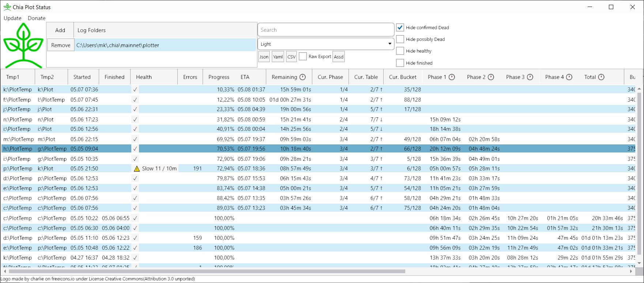Click the 89,03% progress cell

(226, 208)
